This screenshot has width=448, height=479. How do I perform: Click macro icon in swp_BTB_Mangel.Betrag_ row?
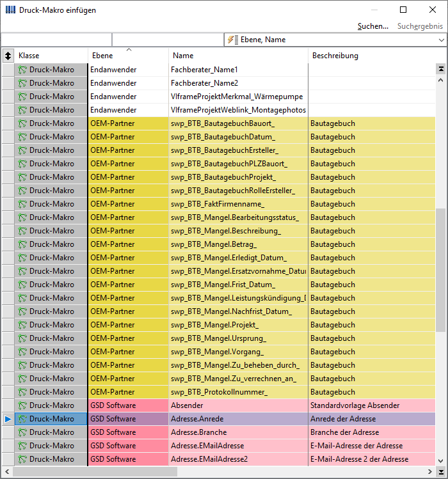(22, 244)
